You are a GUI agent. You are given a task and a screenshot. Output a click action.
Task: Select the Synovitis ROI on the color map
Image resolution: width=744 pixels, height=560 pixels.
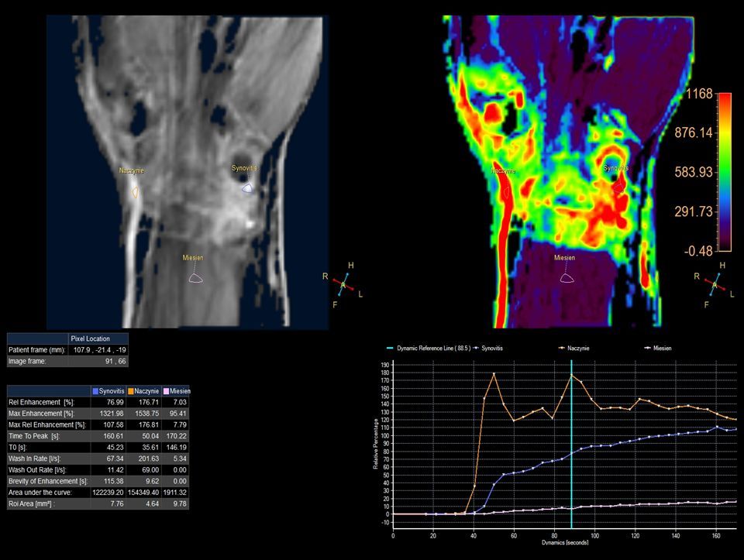(x=618, y=186)
